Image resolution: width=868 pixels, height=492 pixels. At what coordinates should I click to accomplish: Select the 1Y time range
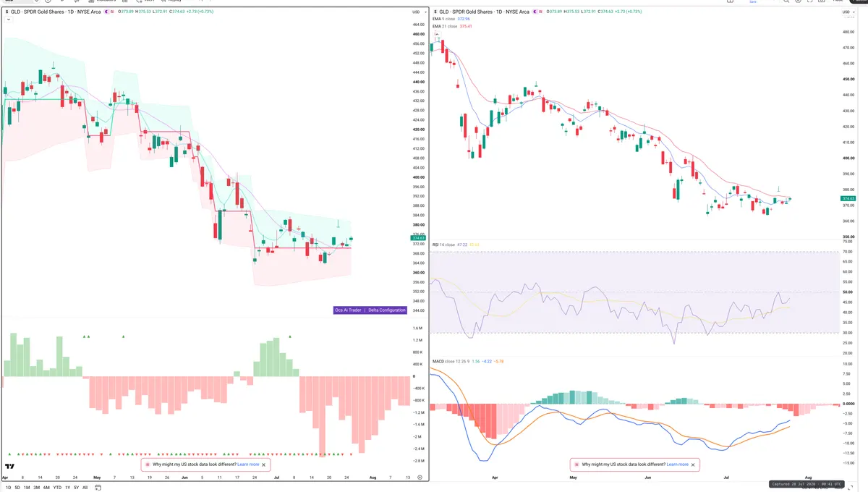67,488
